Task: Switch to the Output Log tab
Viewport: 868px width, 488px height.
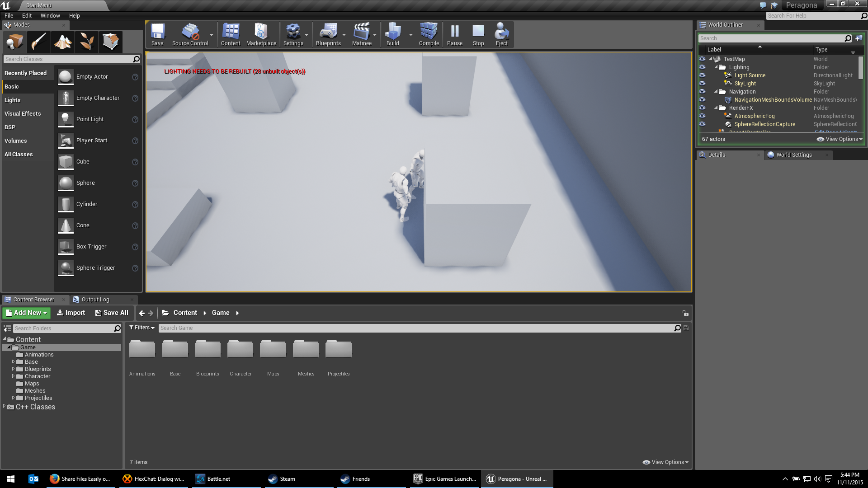Action: pos(95,300)
